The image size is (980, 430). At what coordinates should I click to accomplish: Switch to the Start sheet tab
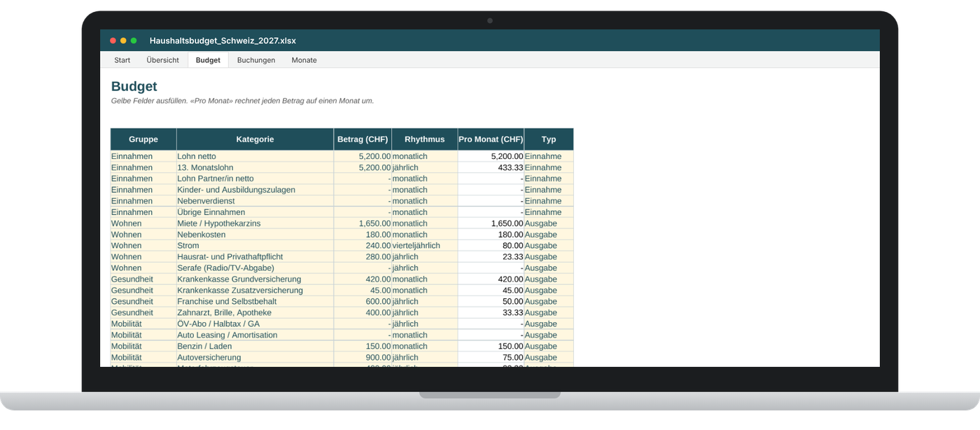122,60
